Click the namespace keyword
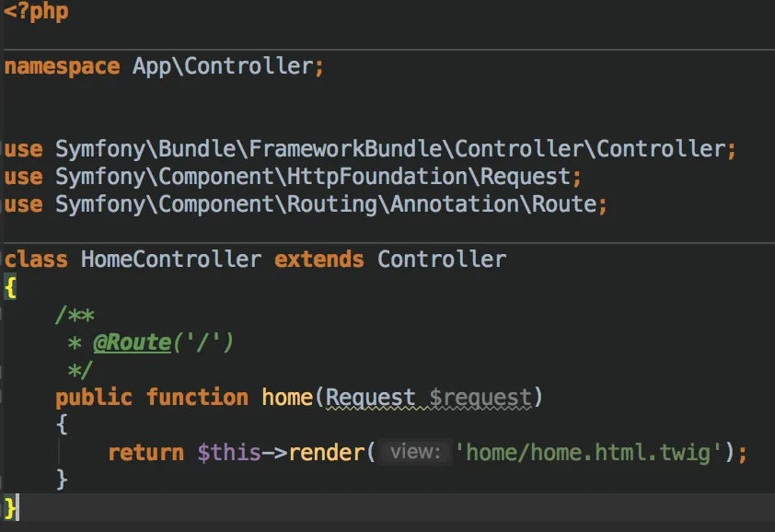Viewport: 775px width, 532px height. coord(63,66)
